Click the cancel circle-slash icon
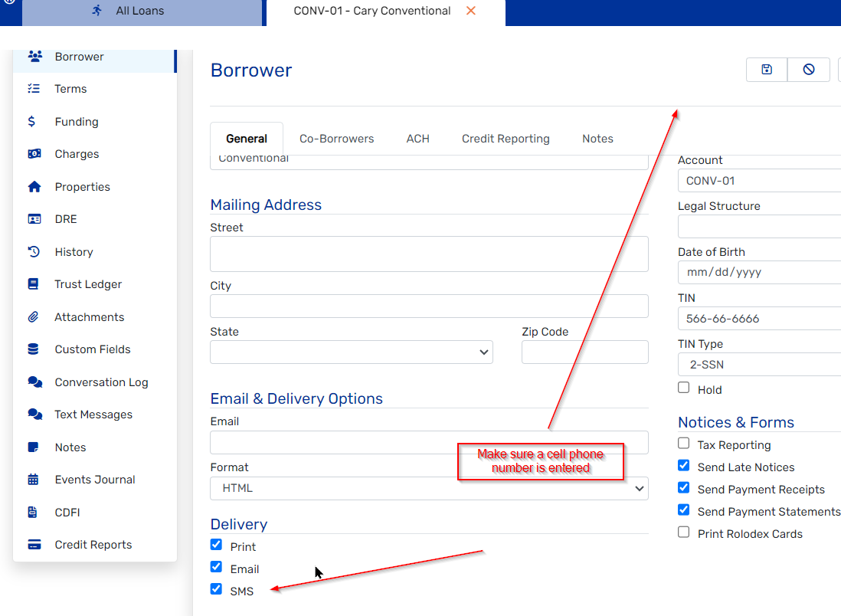 (x=809, y=69)
